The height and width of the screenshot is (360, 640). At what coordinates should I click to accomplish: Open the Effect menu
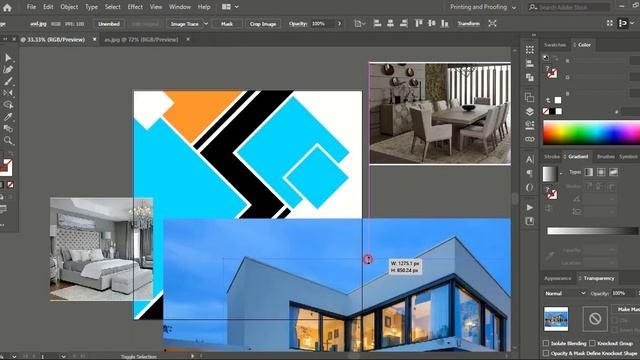135,7
